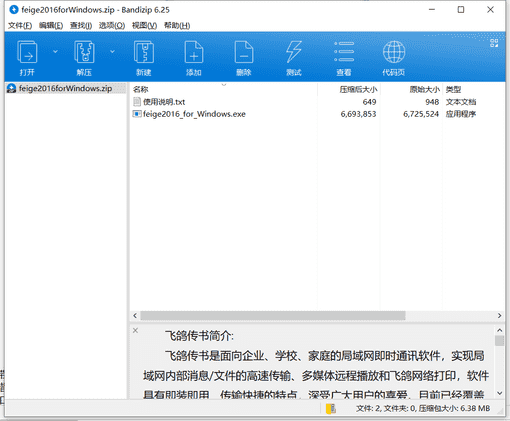Click the grid layout icon in toolbar corner
510x421 pixels.
point(494,43)
